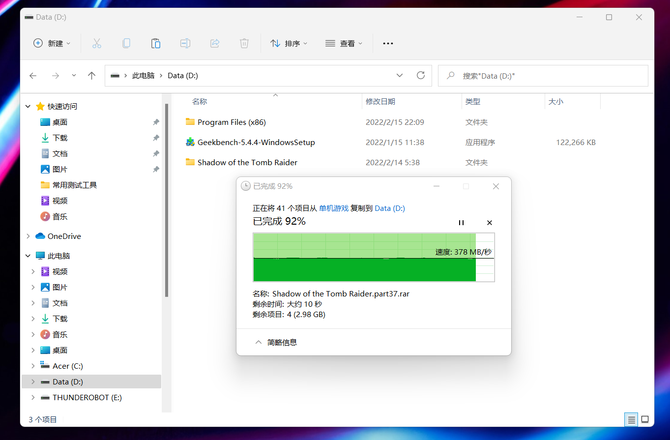Click the Delete trash icon
This screenshot has width=670, height=440.
(244, 44)
